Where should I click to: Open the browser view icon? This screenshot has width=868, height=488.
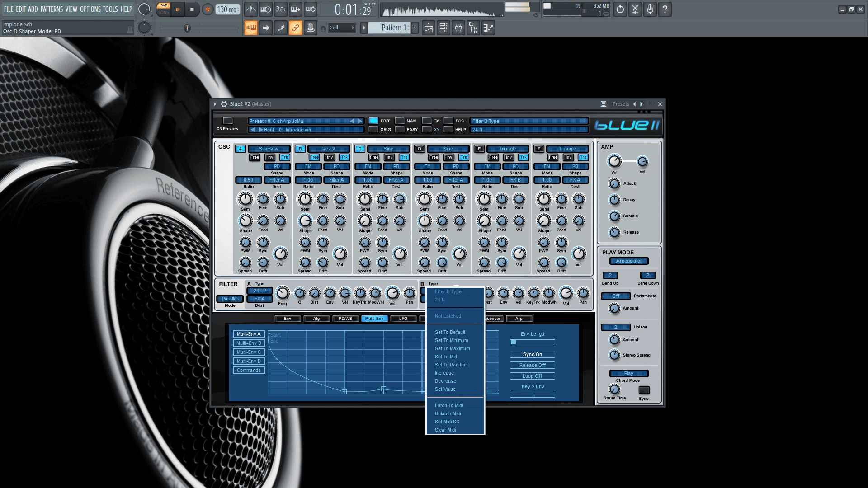pos(473,28)
